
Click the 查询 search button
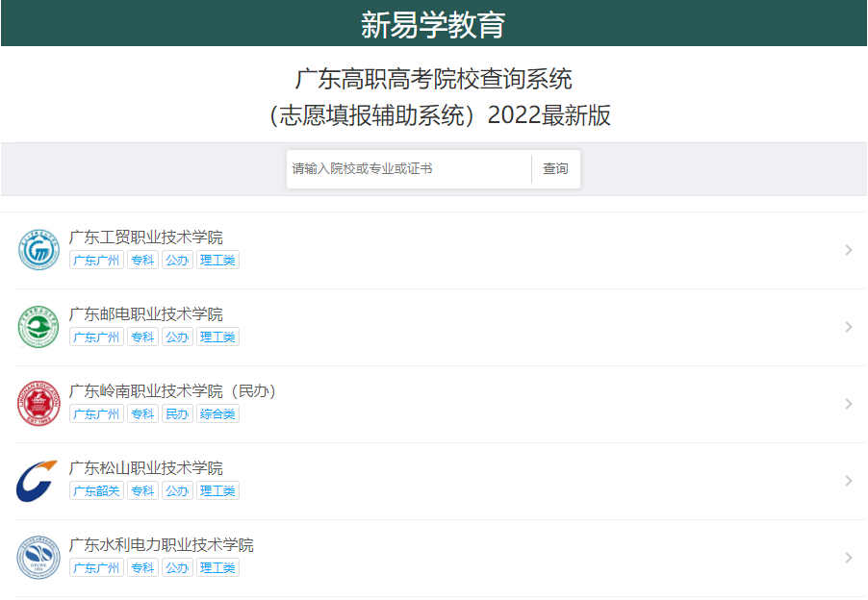click(x=555, y=168)
